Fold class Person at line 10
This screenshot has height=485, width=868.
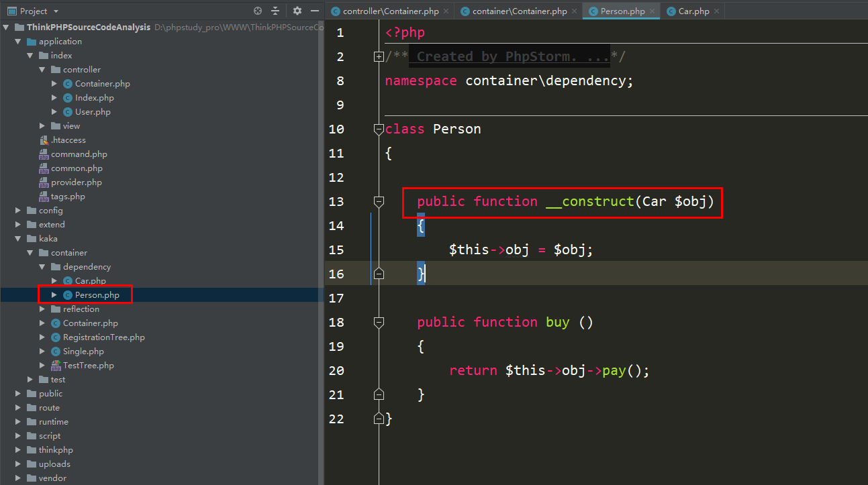(x=379, y=129)
